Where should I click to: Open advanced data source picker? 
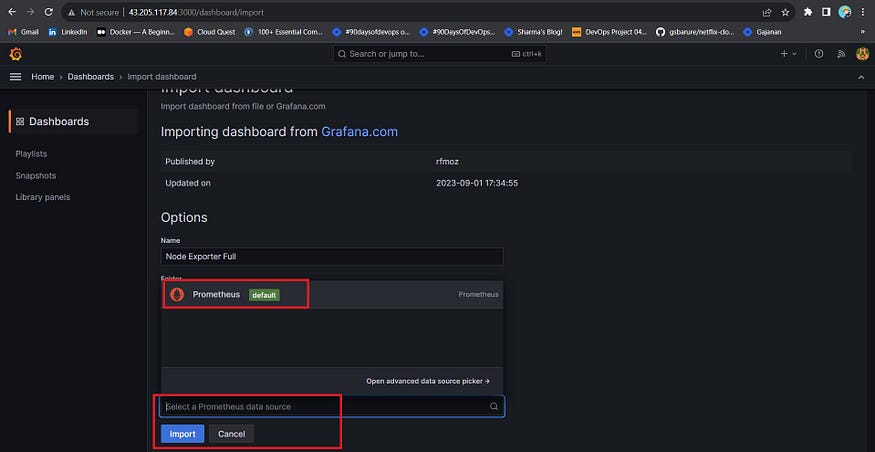[x=428, y=381]
